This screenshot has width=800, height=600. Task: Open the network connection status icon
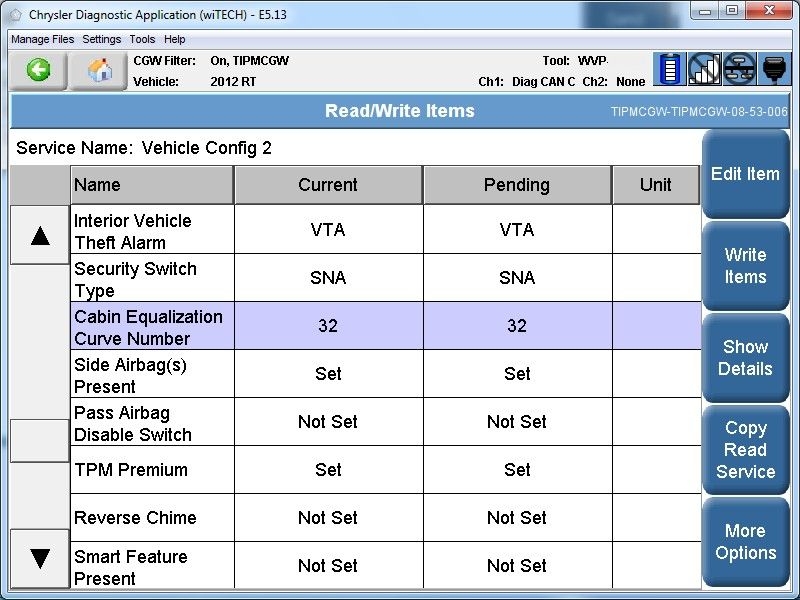[x=740, y=70]
